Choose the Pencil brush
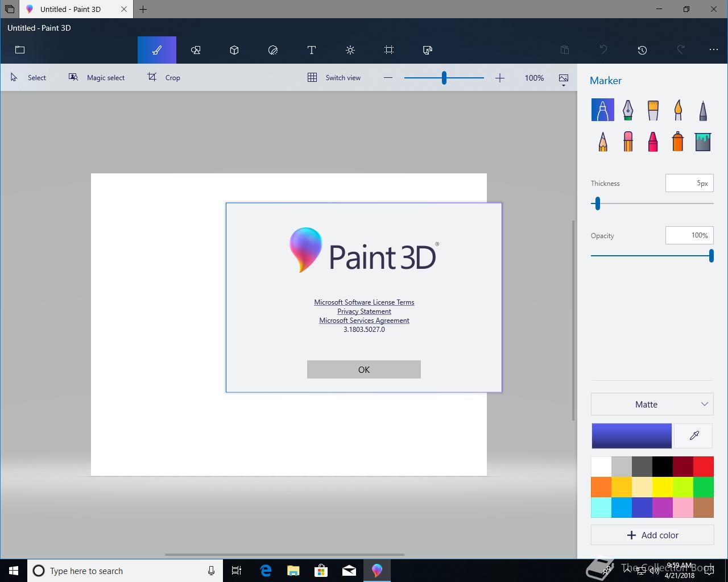Viewport: 728px width, 582px height. (x=603, y=142)
